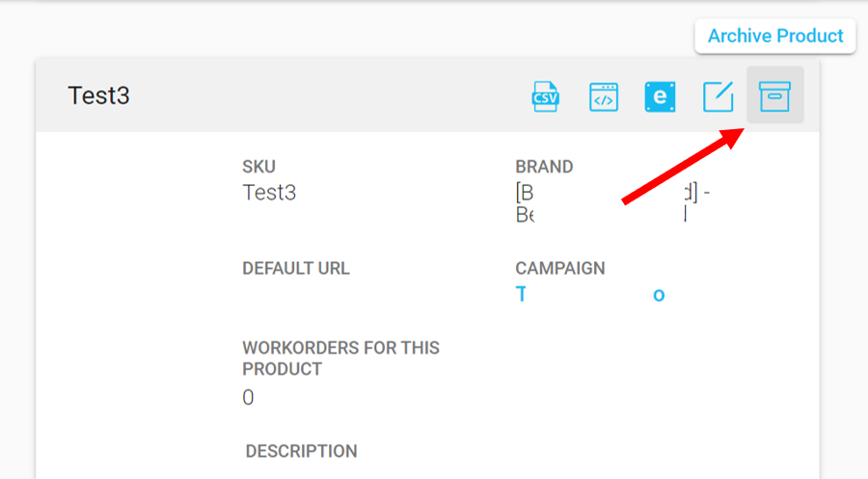Click the SKU field label
The height and width of the screenshot is (479, 868).
pos(258,167)
